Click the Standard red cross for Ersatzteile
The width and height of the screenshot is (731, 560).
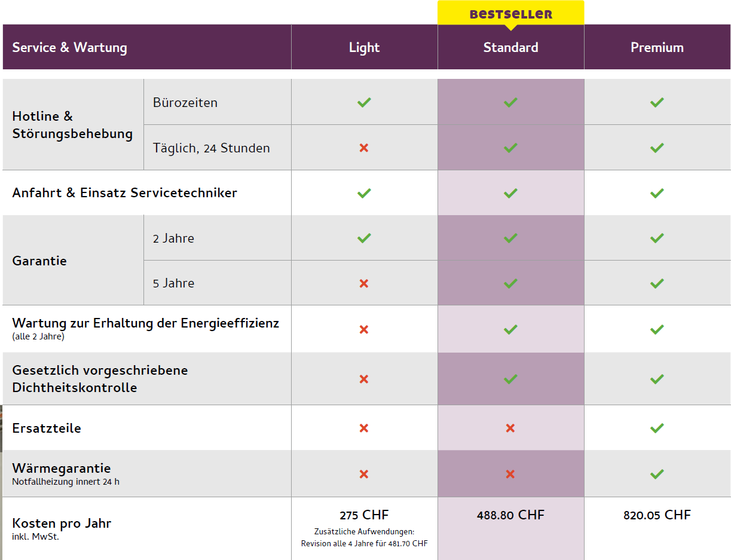[510, 428]
